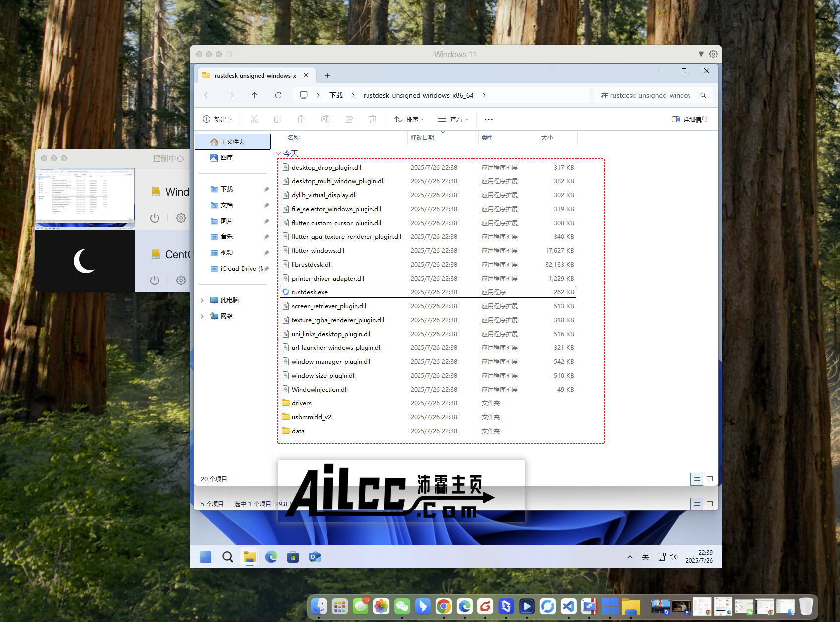The height and width of the screenshot is (622, 840).
Task: Sort by 名称 column header
Action: [x=294, y=138]
